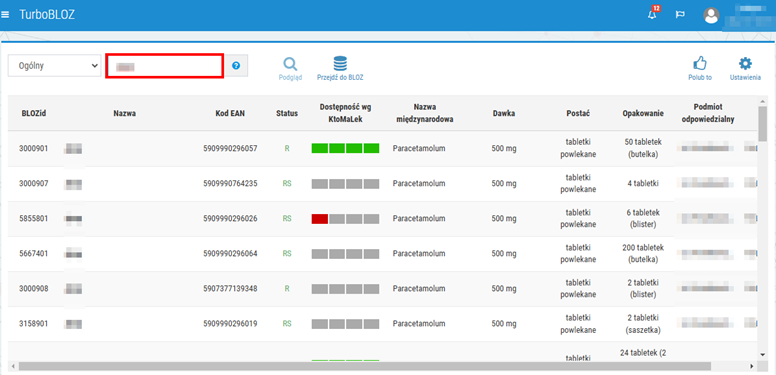Sort by the BLOZid column header
The height and width of the screenshot is (375, 776).
coord(34,113)
